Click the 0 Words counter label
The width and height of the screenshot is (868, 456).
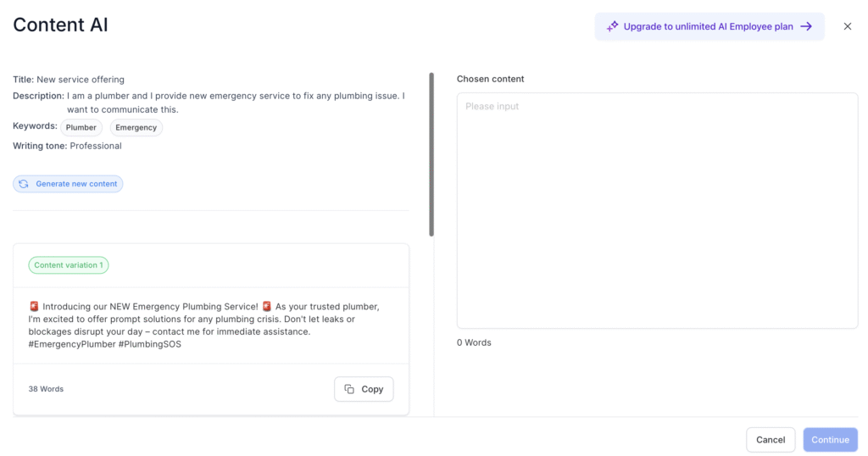click(474, 342)
